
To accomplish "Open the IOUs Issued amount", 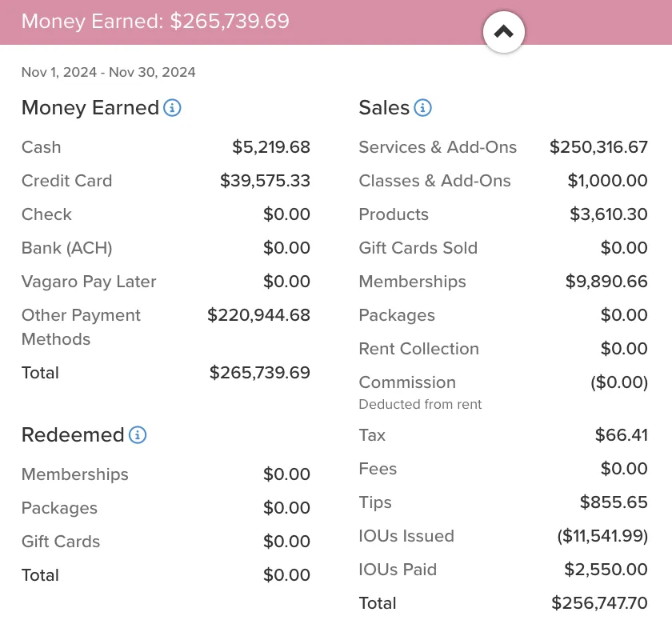I will click(602, 535).
